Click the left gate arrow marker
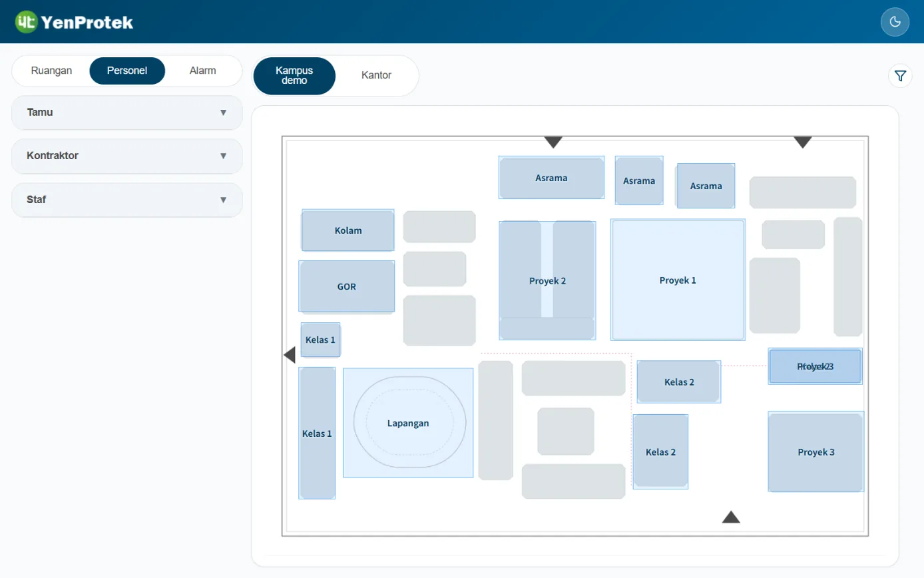Image resolution: width=924 pixels, height=578 pixels. point(290,355)
